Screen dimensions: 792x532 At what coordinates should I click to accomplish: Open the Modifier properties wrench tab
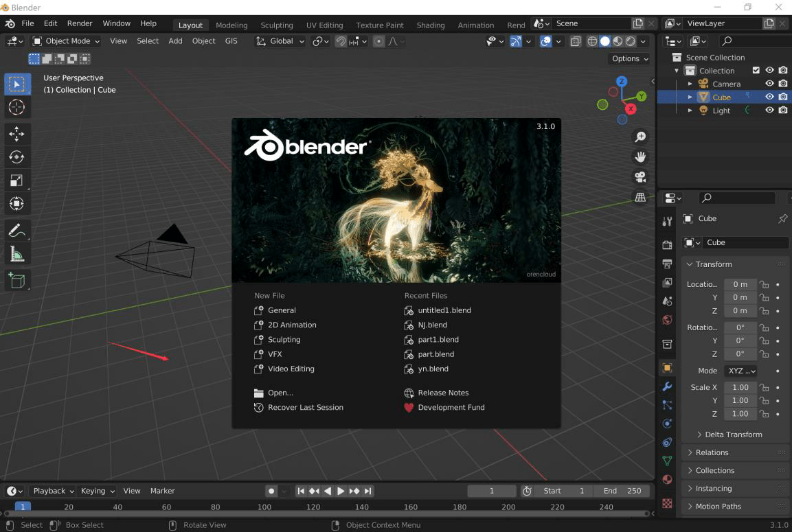667,386
